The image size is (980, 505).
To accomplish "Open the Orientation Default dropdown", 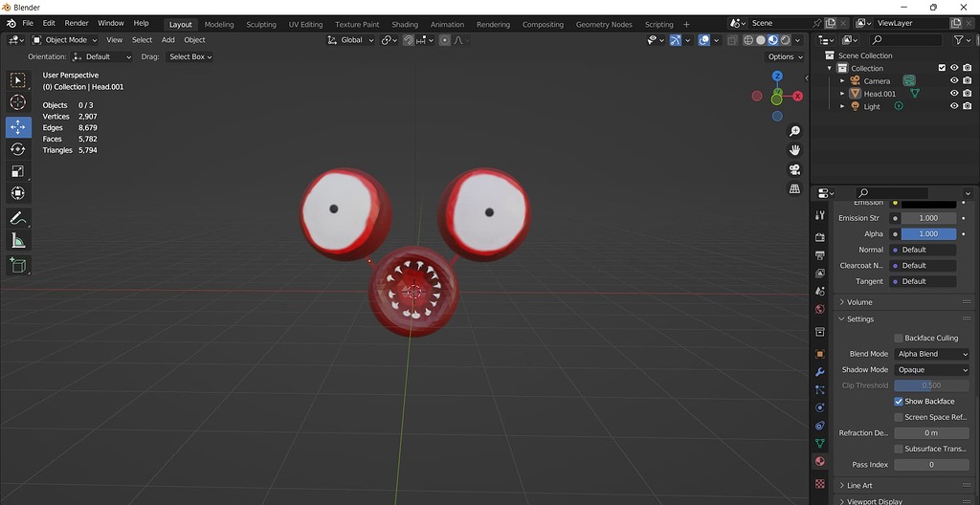I will pyautogui.click(x=101, y=56).
